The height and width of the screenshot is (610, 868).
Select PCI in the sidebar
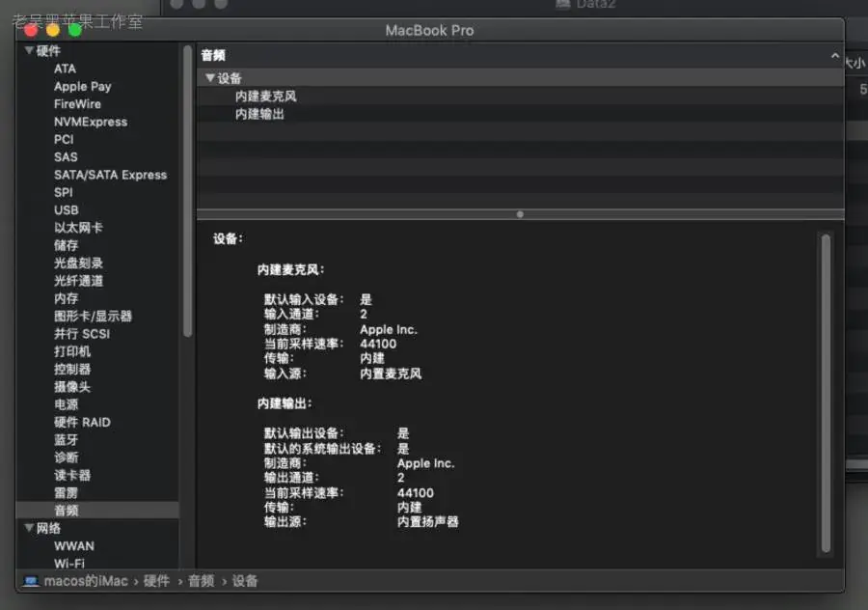click(64, 140)
